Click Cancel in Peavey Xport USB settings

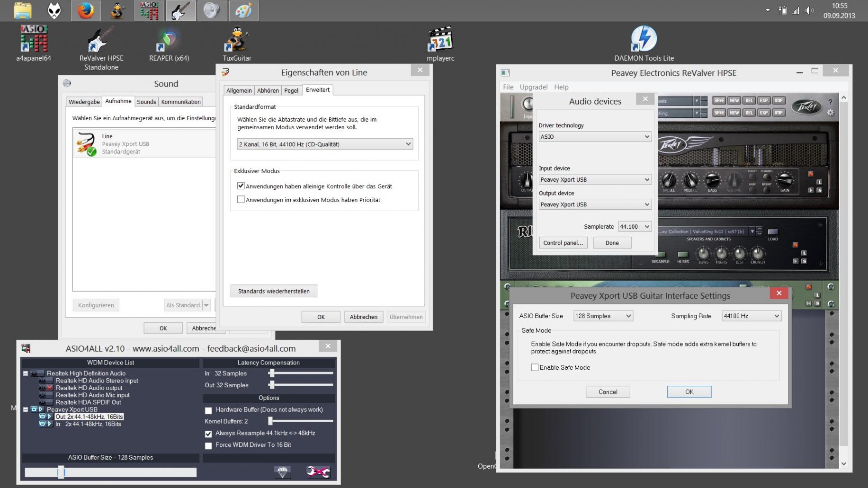pos(608,392)
